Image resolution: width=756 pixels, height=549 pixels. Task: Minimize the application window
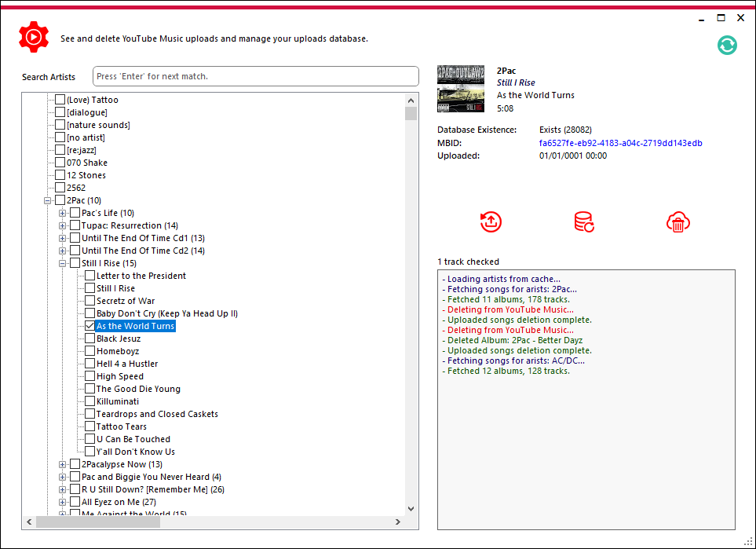701,18
